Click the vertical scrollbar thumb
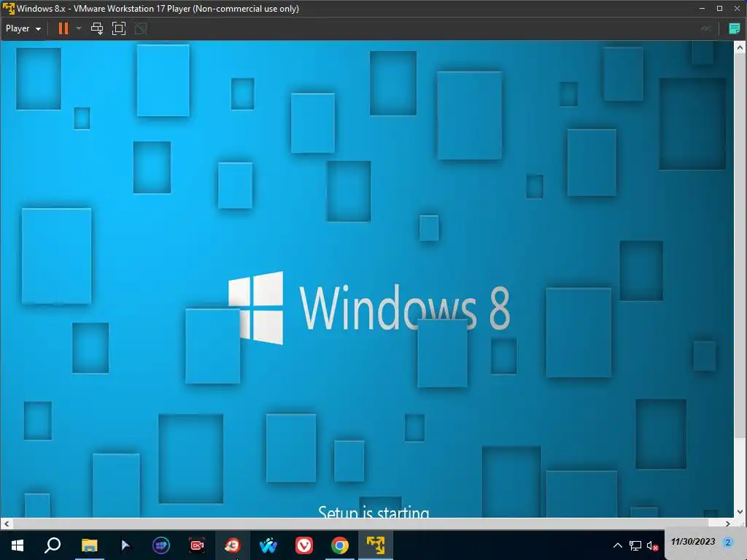This screenshot has height=560, width=747. pos(740,245)
